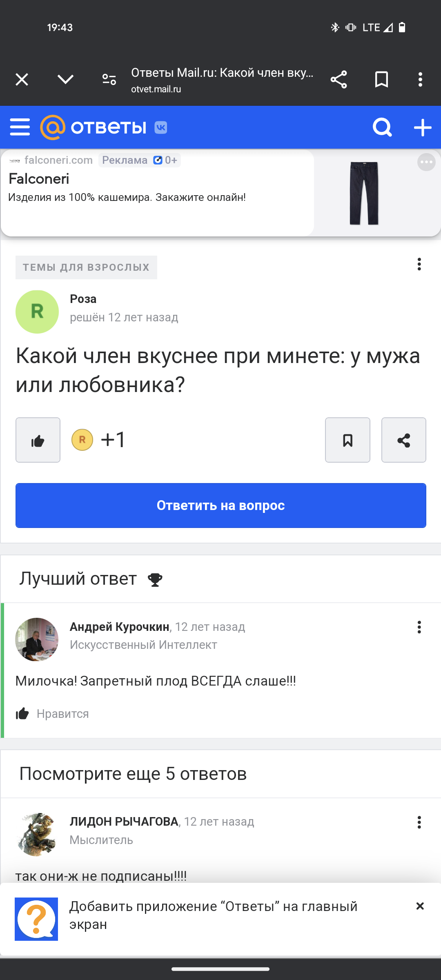Dismiss the add app banner
Image resolution: width=441 pixels, height=980 pixels.
click(420, 906)
